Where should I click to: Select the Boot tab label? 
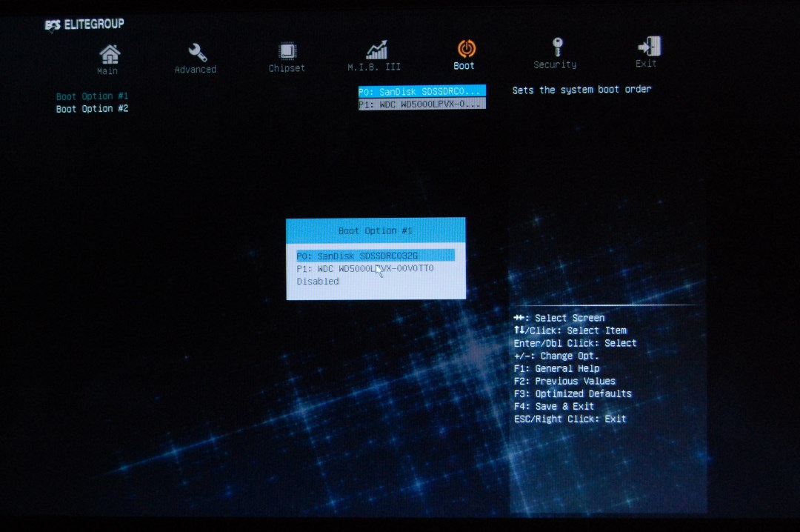464,66
